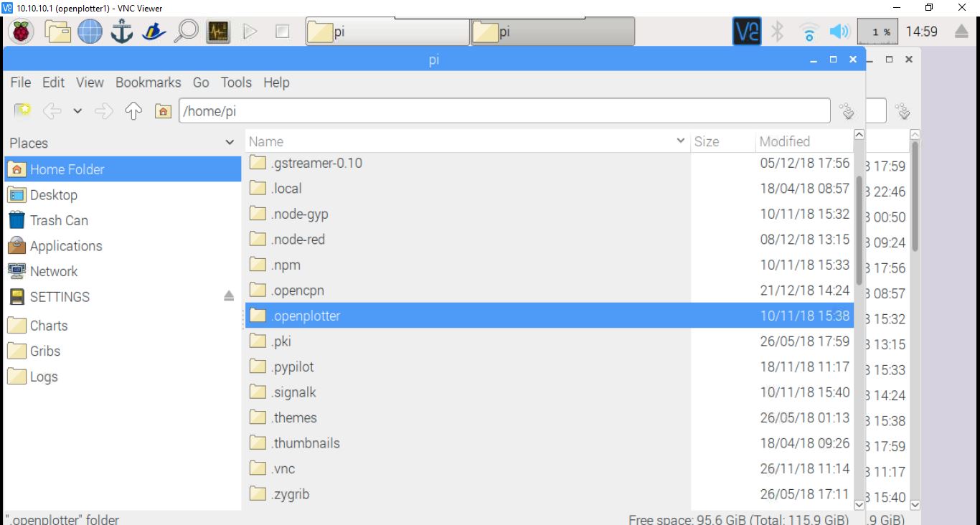Collapse the Places panel using its chevron

click(230, 143)
